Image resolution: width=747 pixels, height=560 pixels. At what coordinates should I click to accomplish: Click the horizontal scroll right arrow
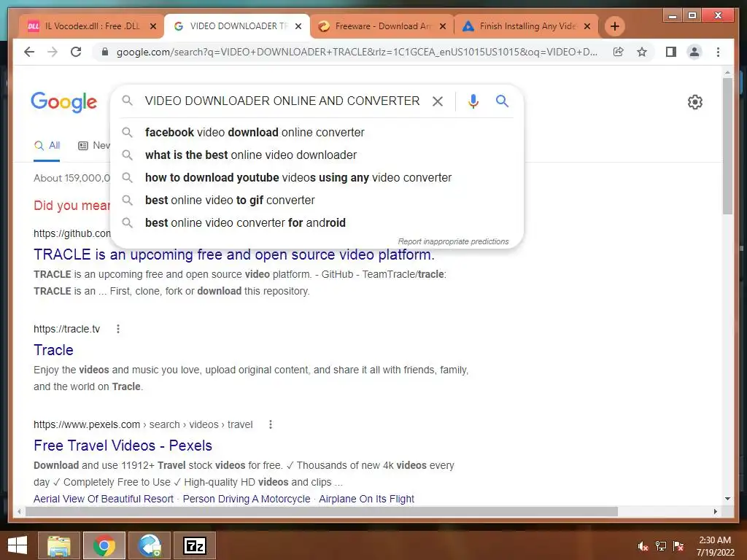[715, 511]
